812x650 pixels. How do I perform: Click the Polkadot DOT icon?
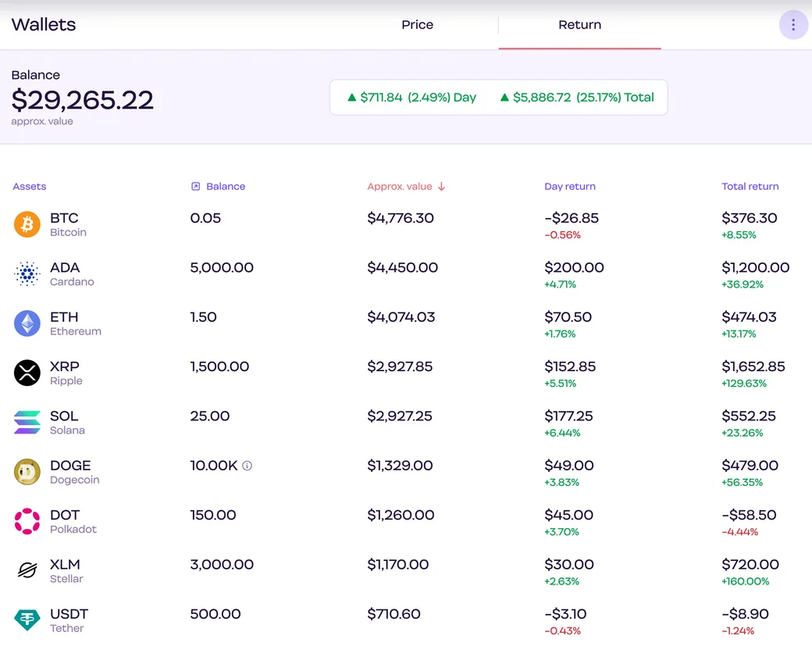point(27,521)
